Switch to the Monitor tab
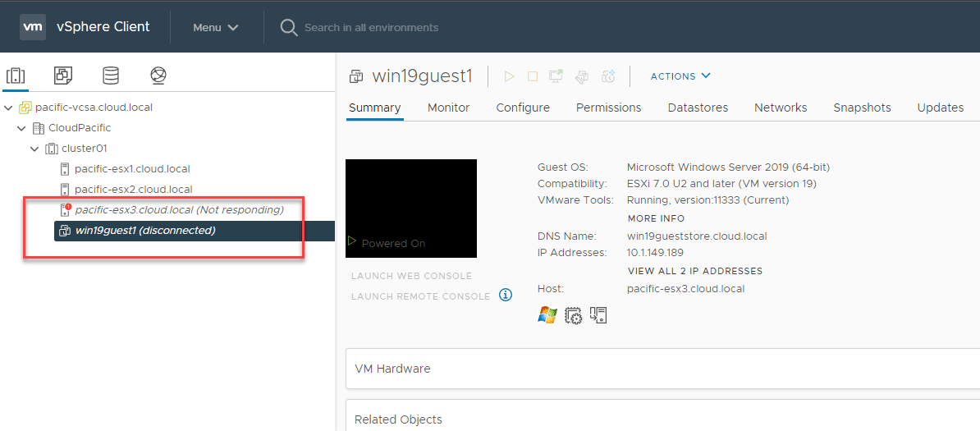The width and height of the screenshot is (980, 431). (448, 108)
